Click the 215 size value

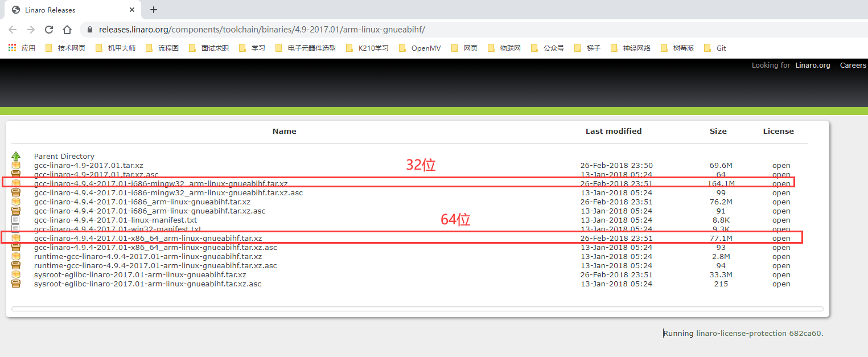[721, 284]
